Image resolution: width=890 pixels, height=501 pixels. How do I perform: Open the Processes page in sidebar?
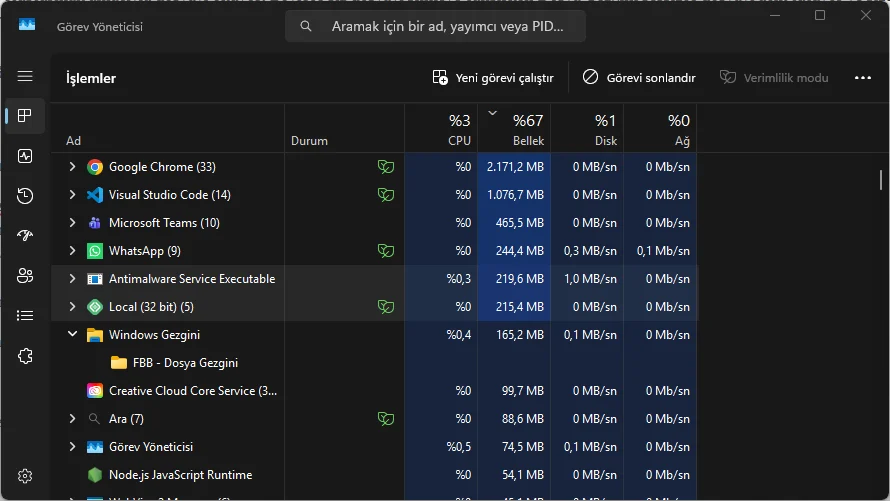[x=25, y=116]
